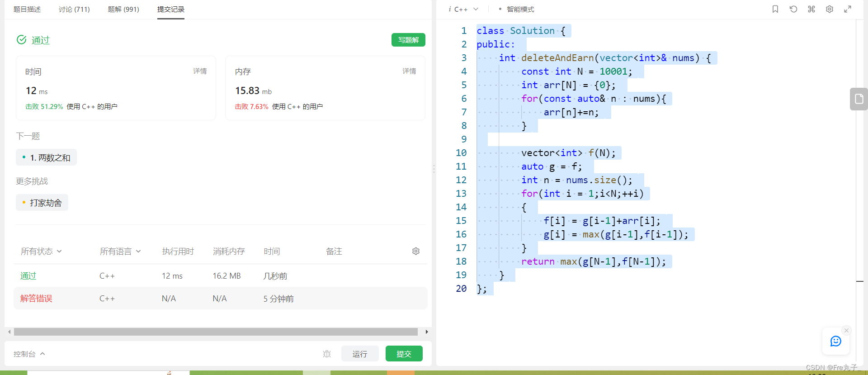The height and width of the screenshot is (375, 868).
Task: Click the horizontal scrollbar thumb
Action: click(x=216, y=332)
